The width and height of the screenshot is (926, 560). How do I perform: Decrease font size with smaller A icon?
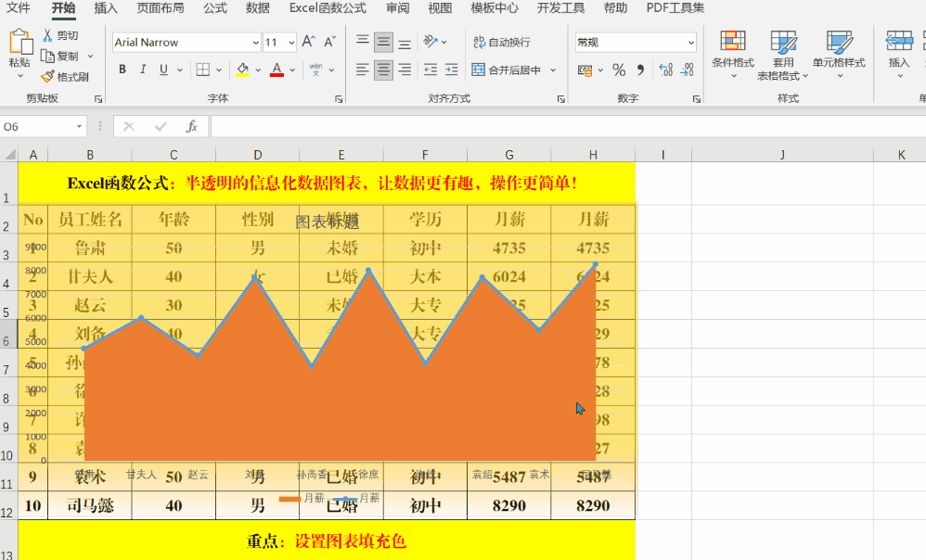(329, 42)
